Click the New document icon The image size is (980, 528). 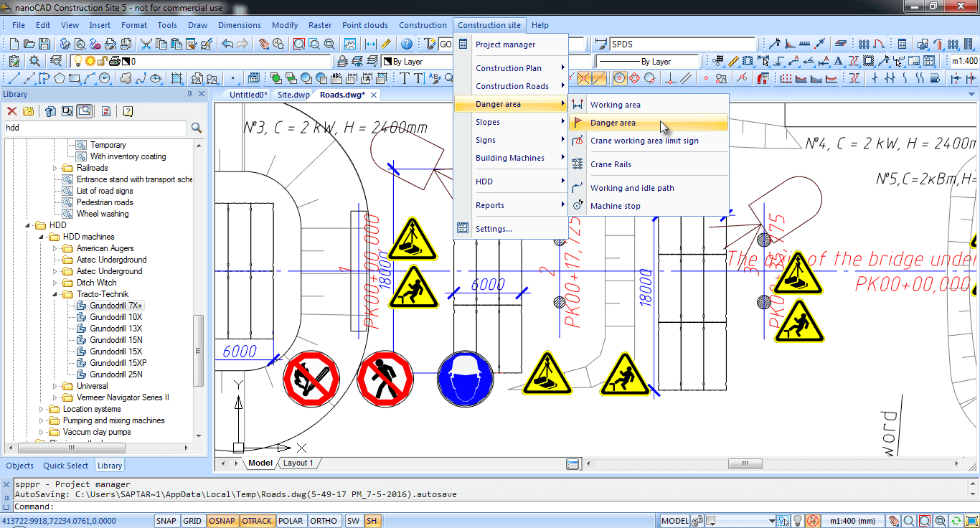13,44
